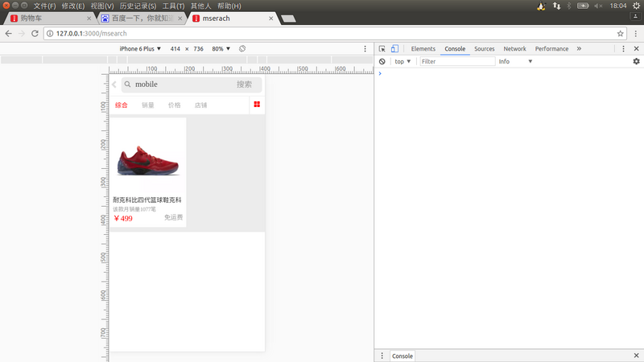Click the 搜索 search button

[x=244, y=84]
